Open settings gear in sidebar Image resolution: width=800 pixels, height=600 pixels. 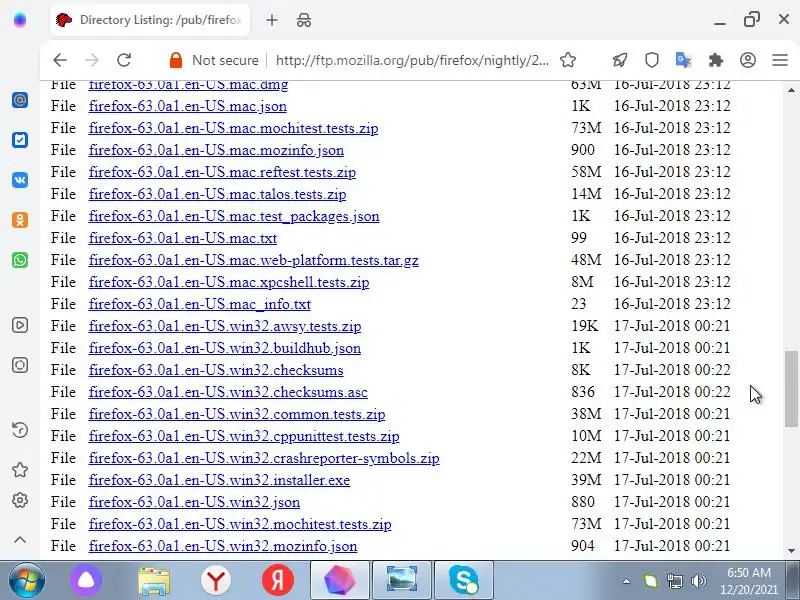20,500
